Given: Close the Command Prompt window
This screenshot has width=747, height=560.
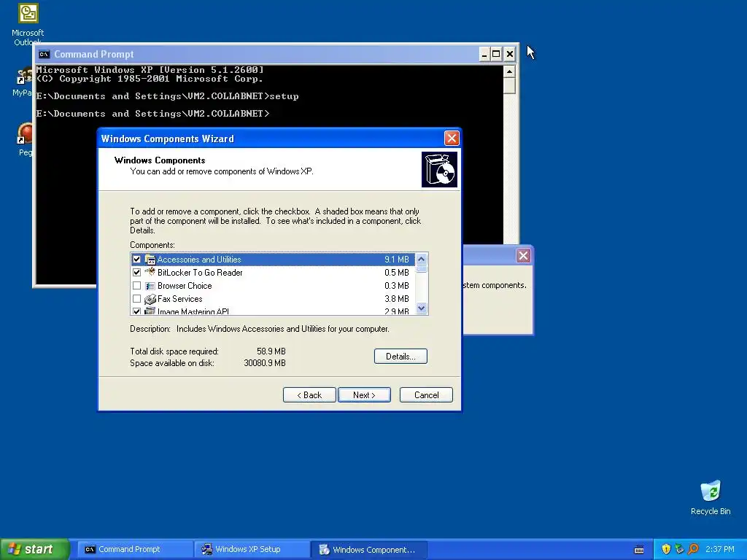Looking at the screenshot, I should (510, 54).
